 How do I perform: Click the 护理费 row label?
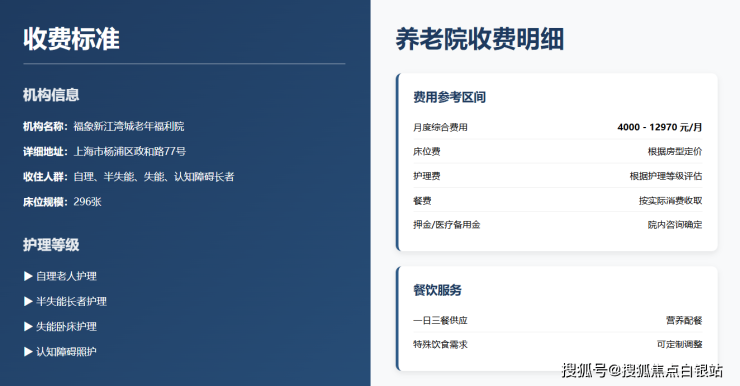427,176
